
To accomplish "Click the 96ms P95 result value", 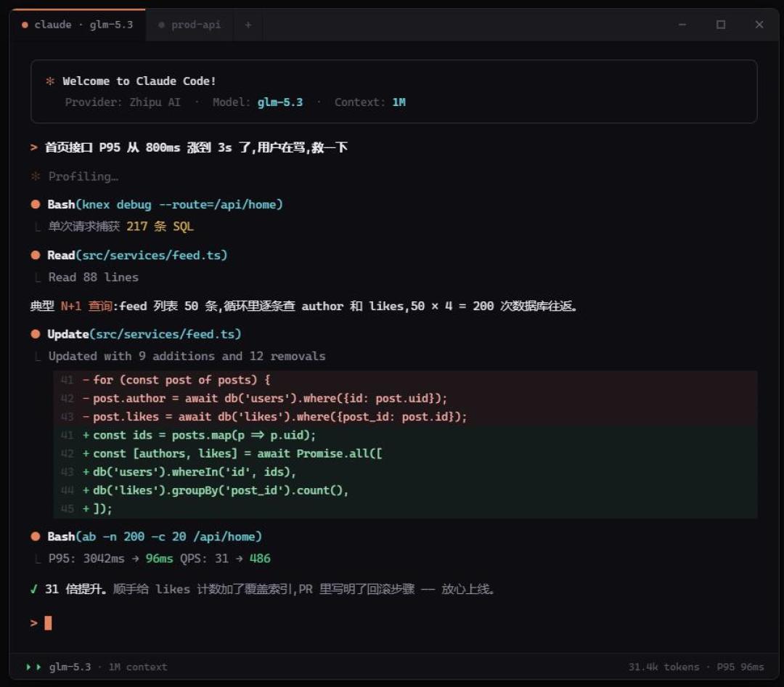I will coord(160,559).
